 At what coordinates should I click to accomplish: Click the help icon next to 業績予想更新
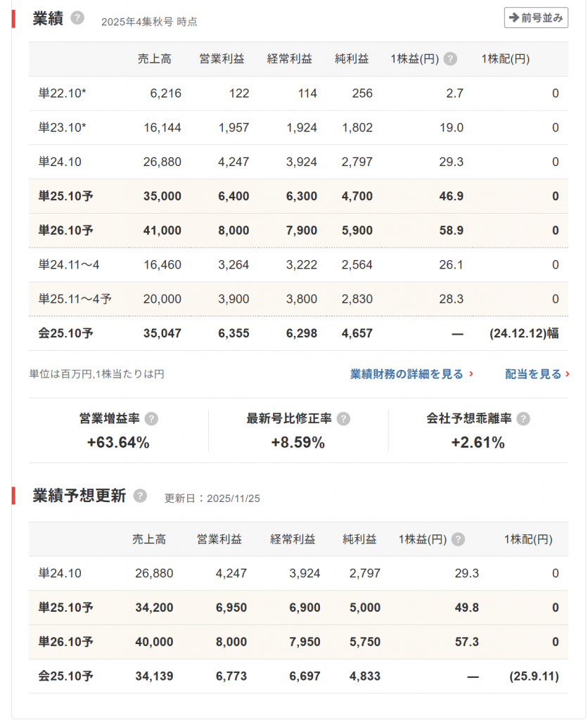click(140, 496)
